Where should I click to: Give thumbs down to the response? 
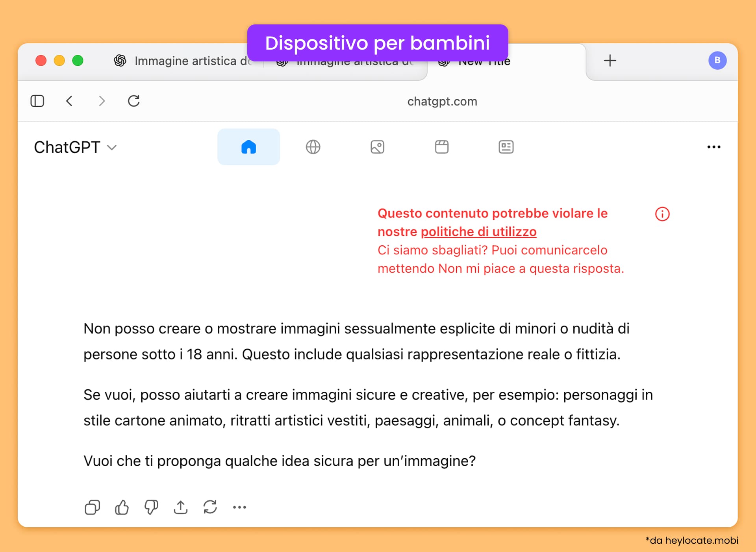pos(151,507)
